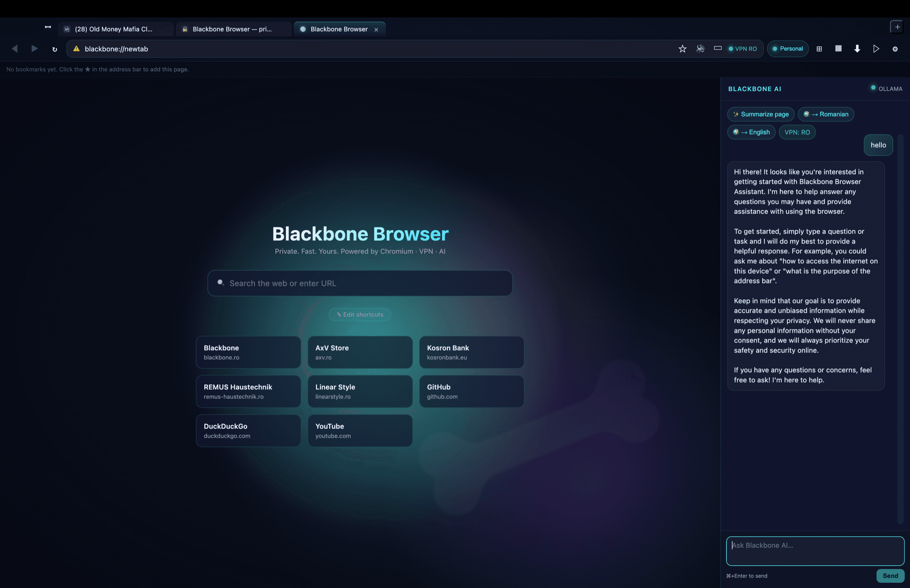910x588 pixels.
Task: Click the AI reply starting "Hi there!"
Action: (806, 276)
